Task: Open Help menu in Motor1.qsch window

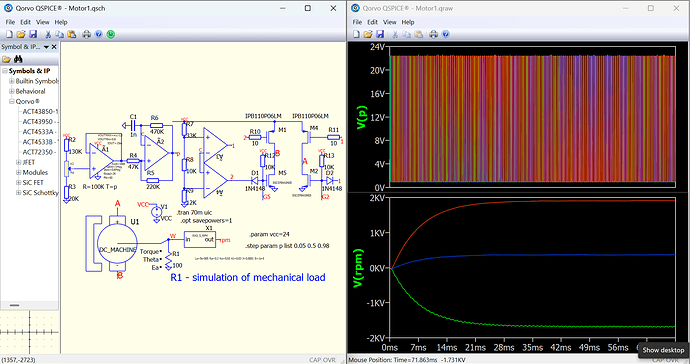Action: (x=61, y=22)
